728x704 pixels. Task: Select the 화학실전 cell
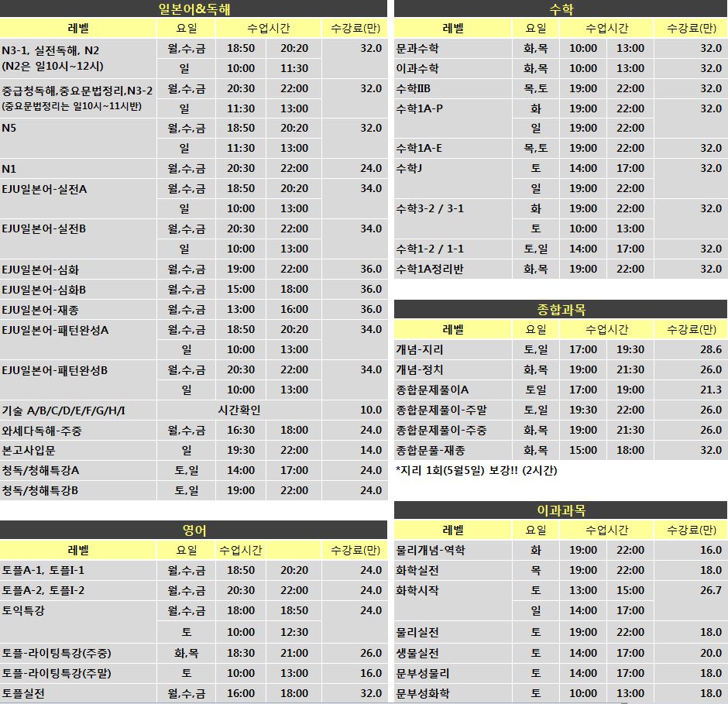453,570
